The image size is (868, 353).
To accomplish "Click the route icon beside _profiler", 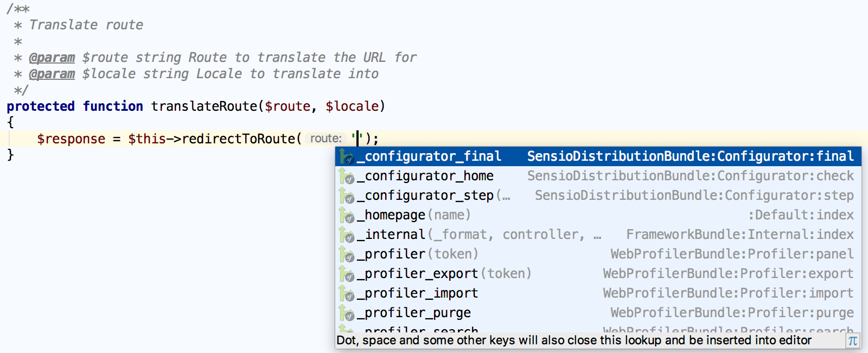I will click(347, 254).
